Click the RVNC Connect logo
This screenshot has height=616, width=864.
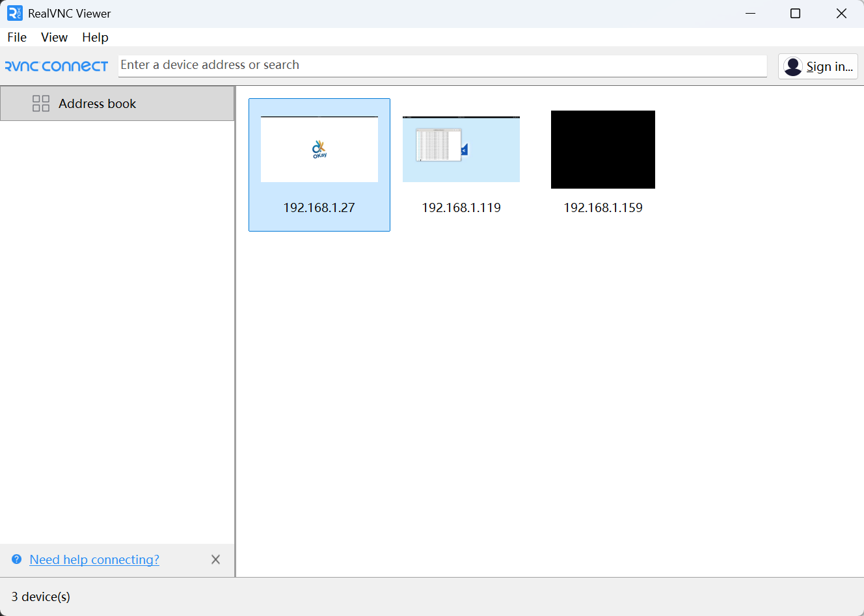56,66
